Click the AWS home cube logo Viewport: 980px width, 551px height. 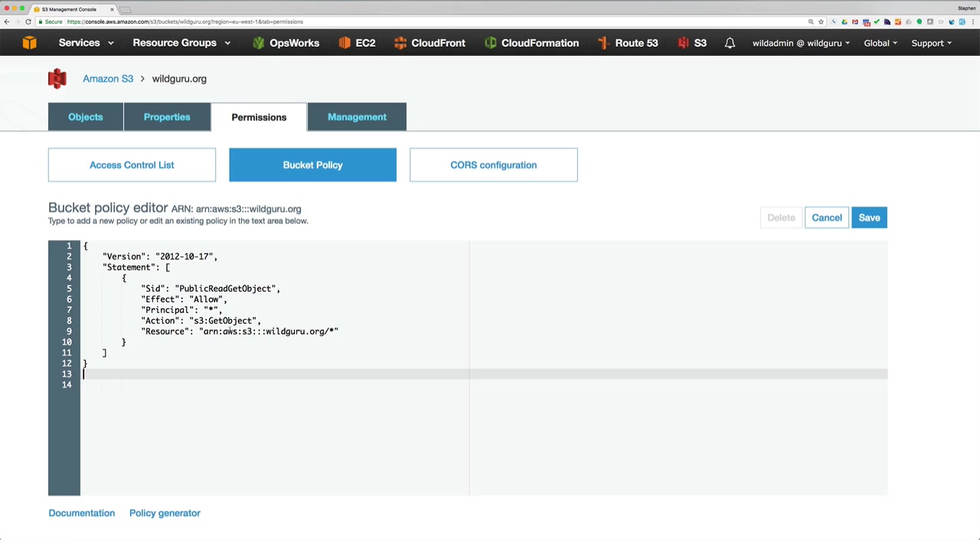tap(29, 43)
